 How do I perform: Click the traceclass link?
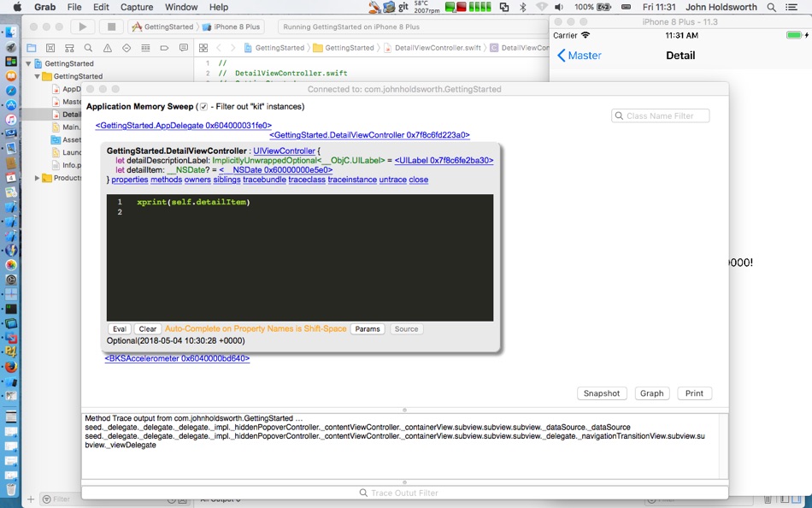(x=307, y=180)
